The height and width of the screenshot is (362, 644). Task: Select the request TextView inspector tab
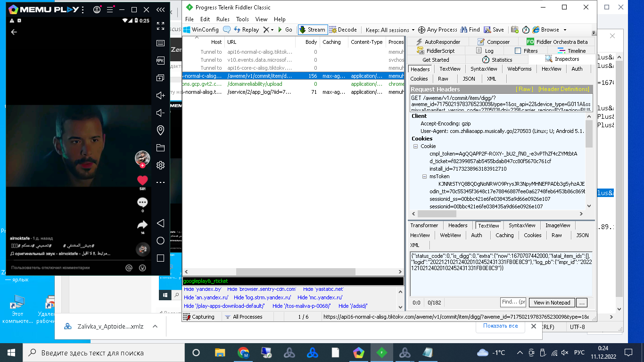pyautogui.click(x=450, y=69)
